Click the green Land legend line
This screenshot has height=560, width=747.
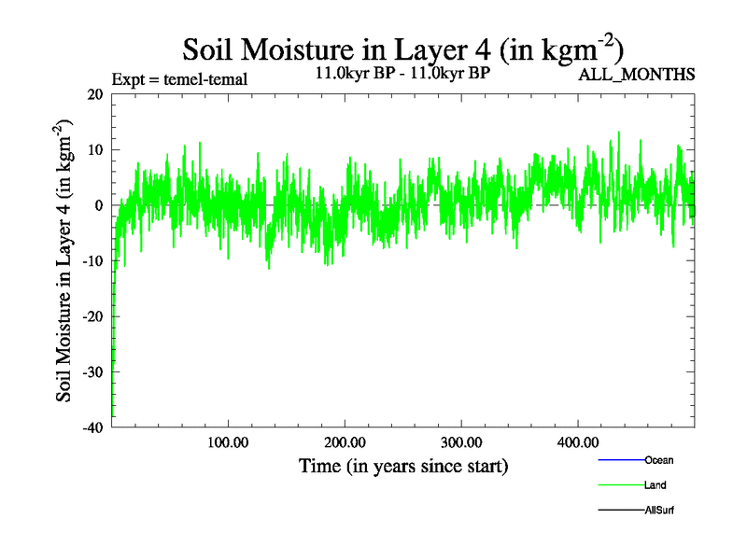click(x=620, y=485)
